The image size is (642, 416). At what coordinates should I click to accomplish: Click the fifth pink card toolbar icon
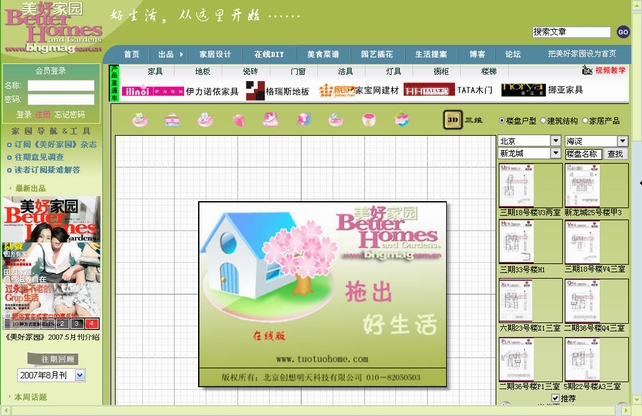270,120
